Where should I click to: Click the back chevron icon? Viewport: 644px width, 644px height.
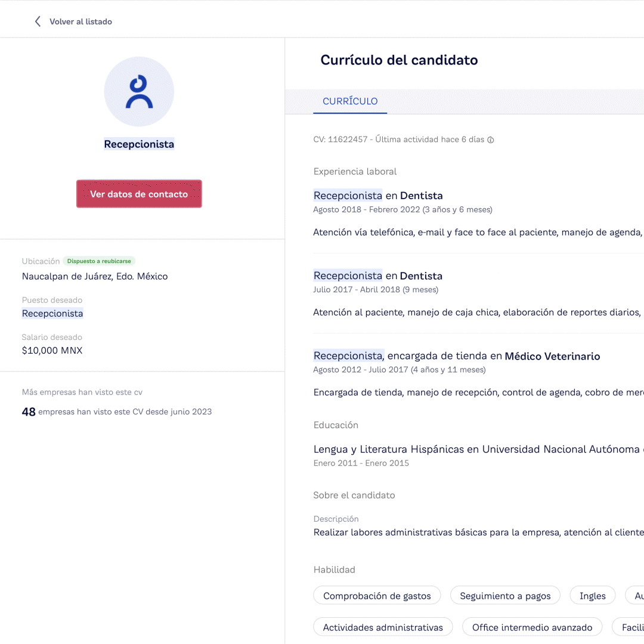pos(38,21)
